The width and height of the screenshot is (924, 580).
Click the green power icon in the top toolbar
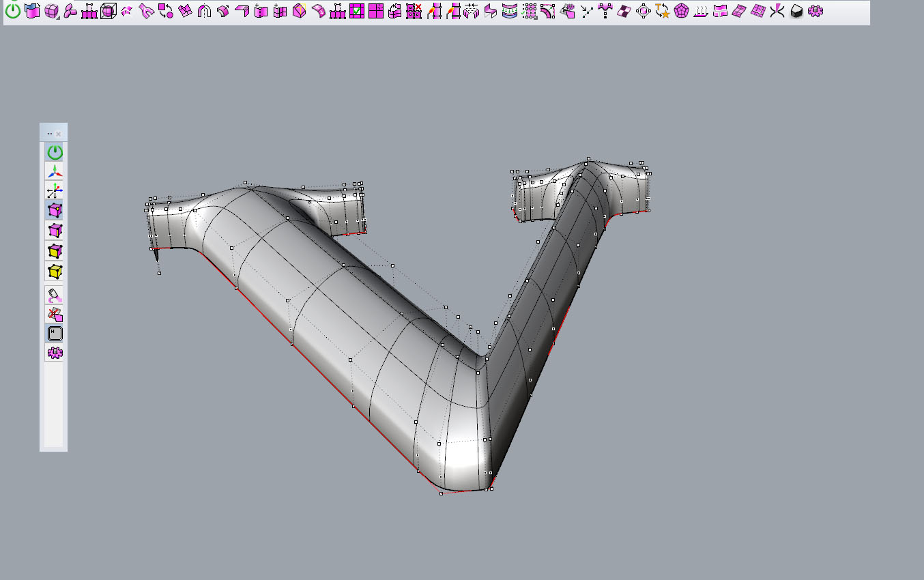[x=13, y=11]
